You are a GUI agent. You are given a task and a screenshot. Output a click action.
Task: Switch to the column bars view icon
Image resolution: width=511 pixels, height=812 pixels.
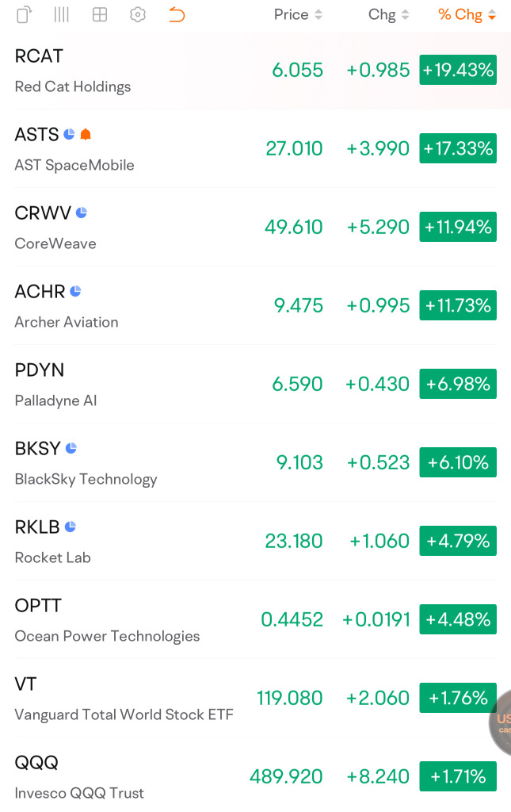point(62,14)
